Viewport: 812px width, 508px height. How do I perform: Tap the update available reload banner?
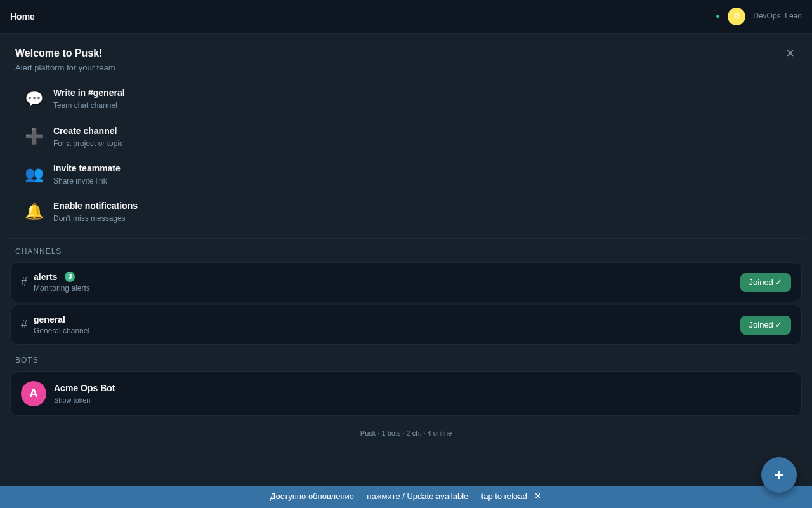pos(398,497)
